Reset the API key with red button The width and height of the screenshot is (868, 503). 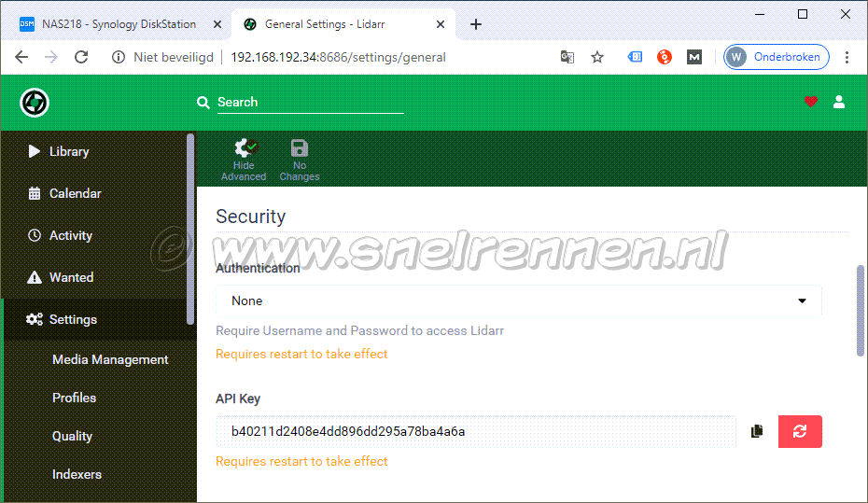click(800, 431)
